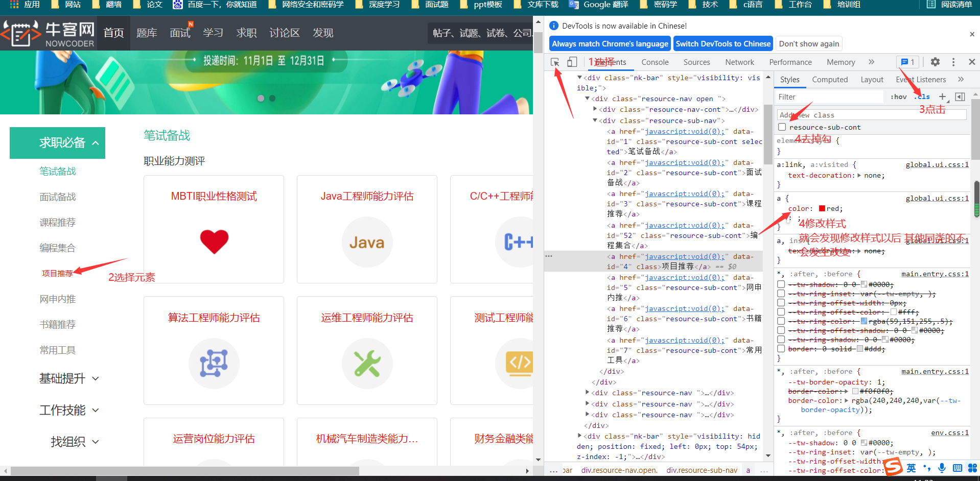Switch to the Performance tab

click(x=790, y=62)
